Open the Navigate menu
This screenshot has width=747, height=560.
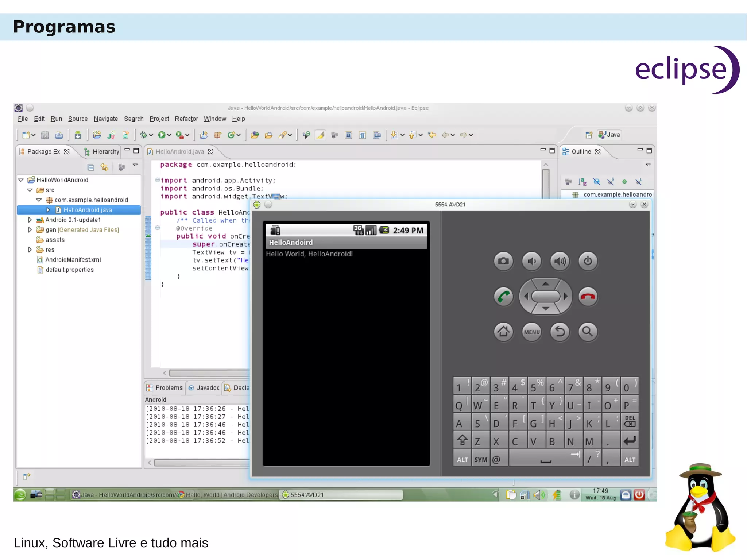106,119
